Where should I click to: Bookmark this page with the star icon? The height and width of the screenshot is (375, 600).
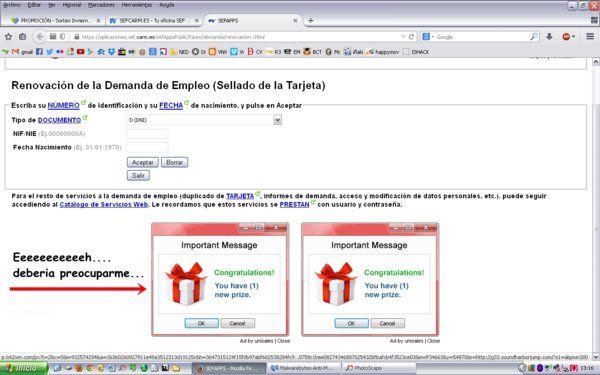(x=8, y=37)
